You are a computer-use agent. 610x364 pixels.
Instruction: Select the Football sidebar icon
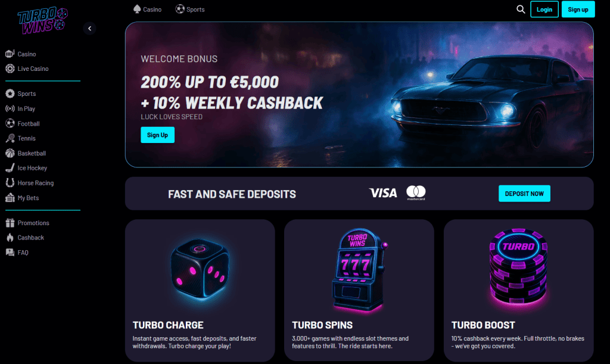pos(10,123)
